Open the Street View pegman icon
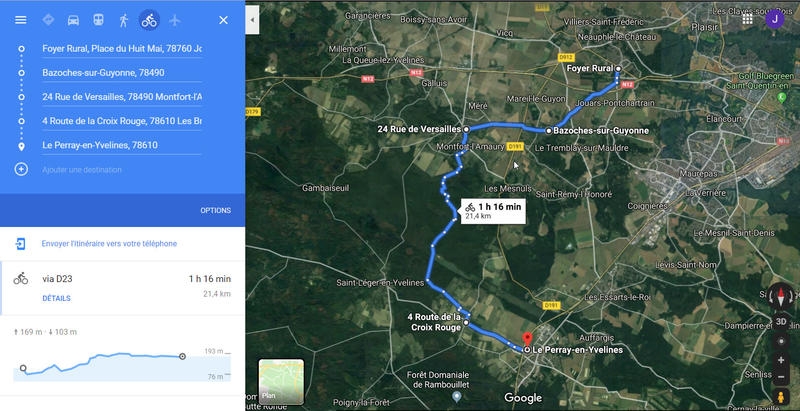800x411 pixels. [x=781, y=396]
